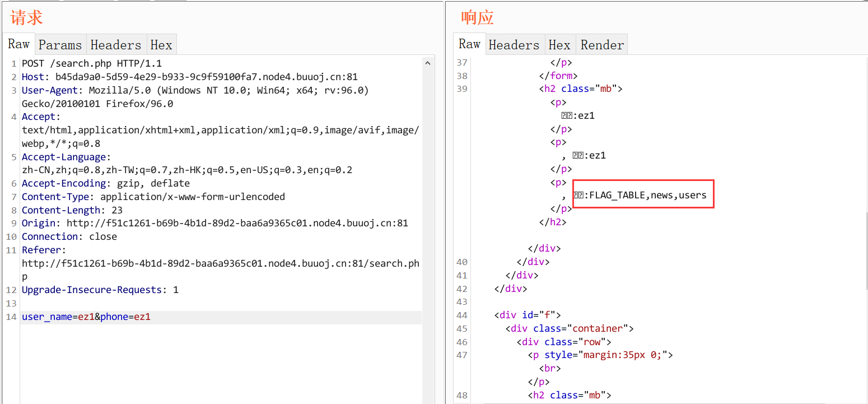The height and width of the screenshot is (404, 868).
Task: Click the Content-Type header line
Action: pyautogui.click(x=153, y=197)
